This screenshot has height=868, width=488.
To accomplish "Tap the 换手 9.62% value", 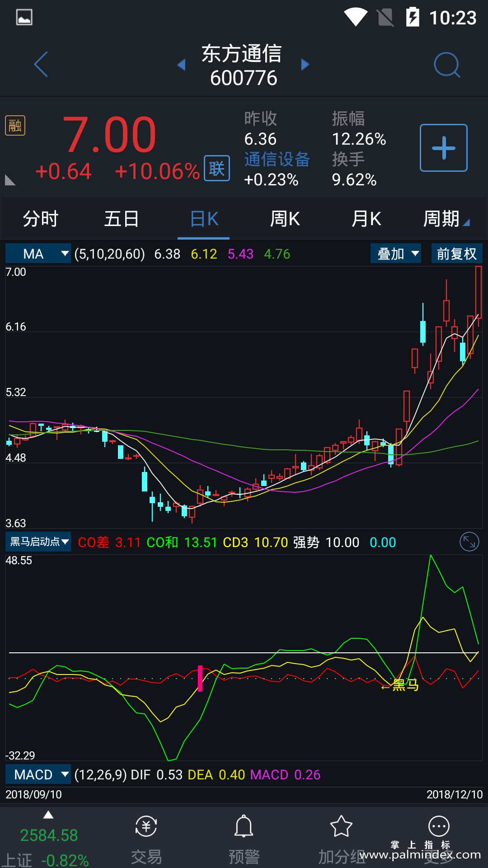I will pyautogui.click(x=354, y=180).
